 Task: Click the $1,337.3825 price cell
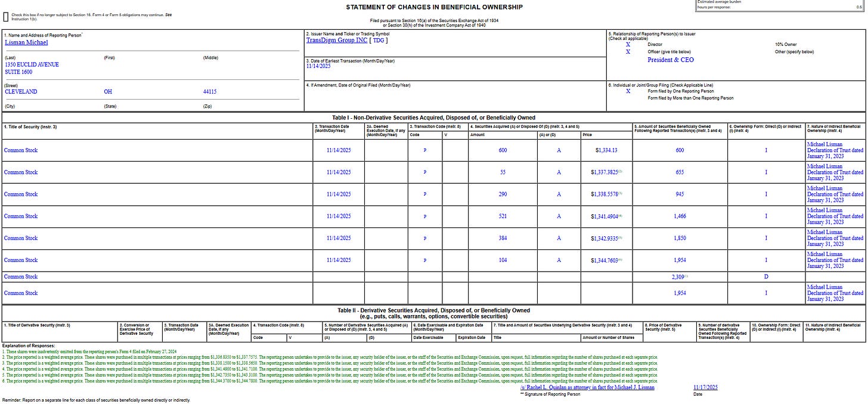pyautogui.click(x=606, y=172)
